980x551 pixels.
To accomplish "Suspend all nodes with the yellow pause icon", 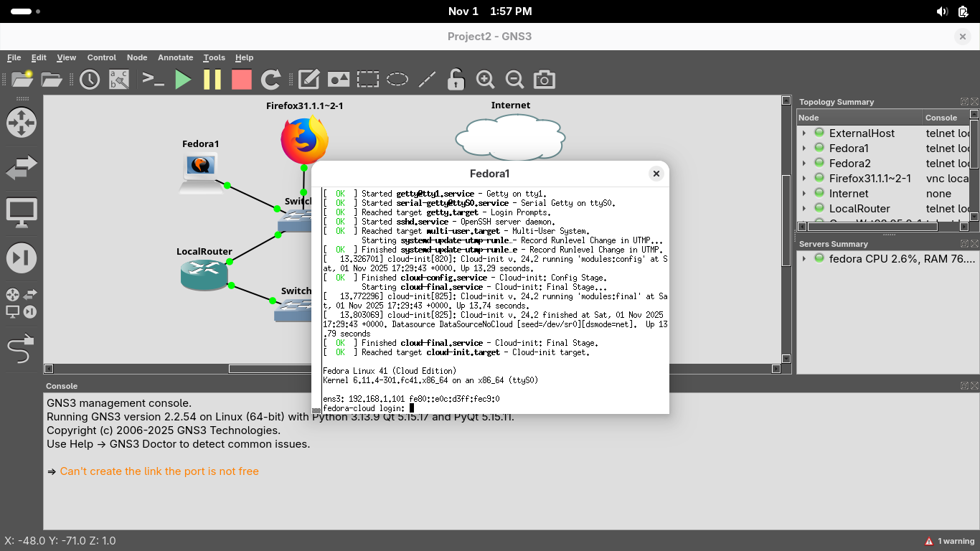I will click(212, 80).
